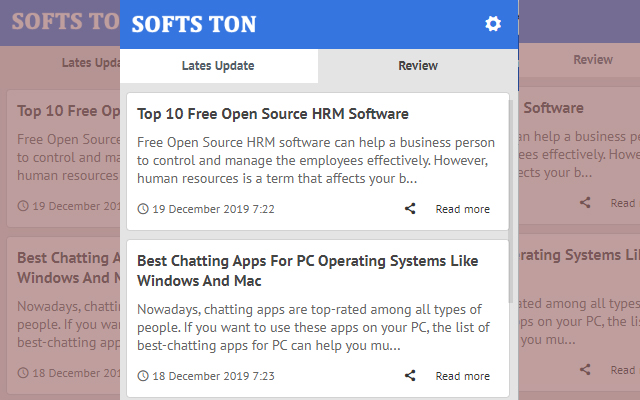Click chatting article summary starting Nowadays
This screenshot has width=640, height=400.
pos(313,327)
